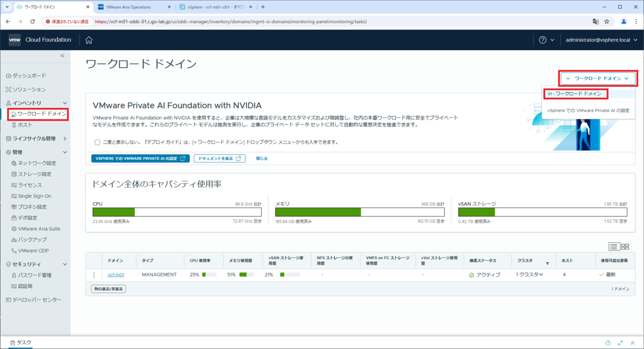The height and width of the screenshot is (349, 644).
Task: Click the メモリ capacity usage bar
Action: tap(360, 212)
